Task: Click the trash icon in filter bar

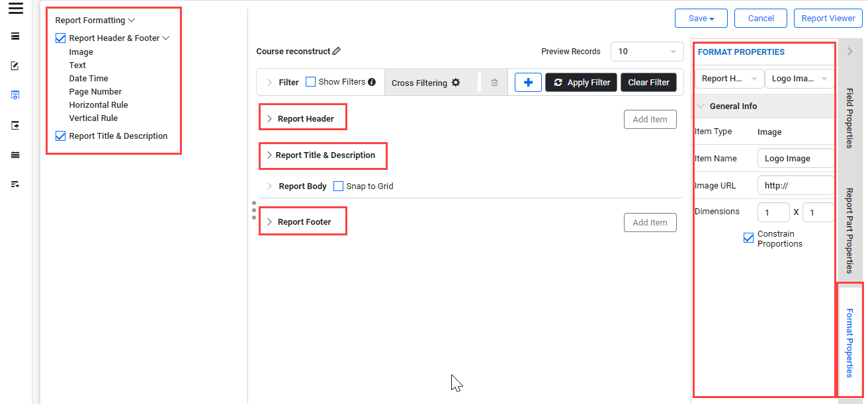Action: click(494, 83)
